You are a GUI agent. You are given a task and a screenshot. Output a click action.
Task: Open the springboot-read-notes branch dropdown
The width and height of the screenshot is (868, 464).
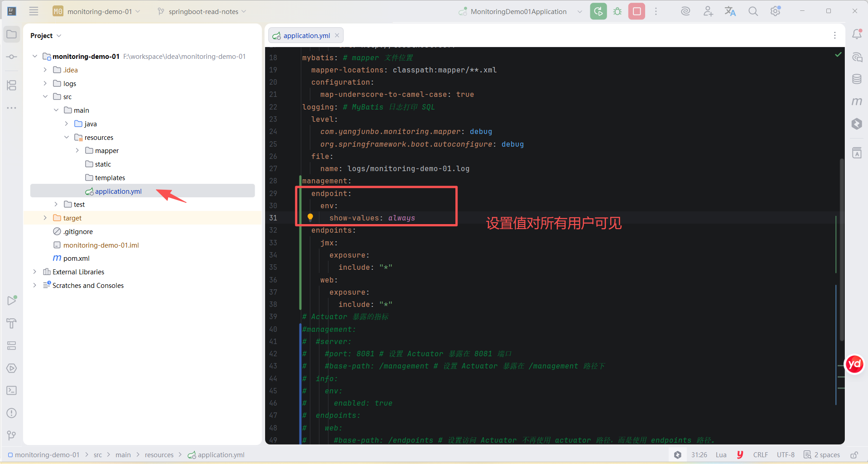202,11
